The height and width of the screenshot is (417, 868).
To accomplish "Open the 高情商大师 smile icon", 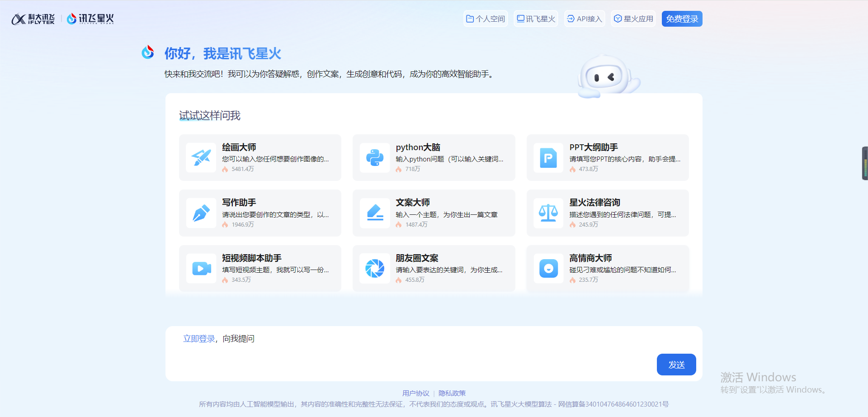I will [548, 268].
